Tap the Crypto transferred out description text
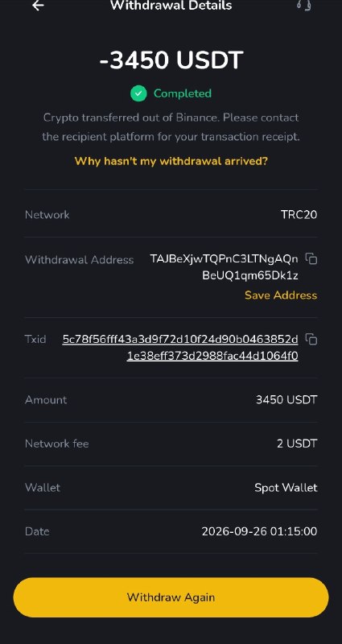342x644 pixels. pyautogui.click(x=171, y=127)
